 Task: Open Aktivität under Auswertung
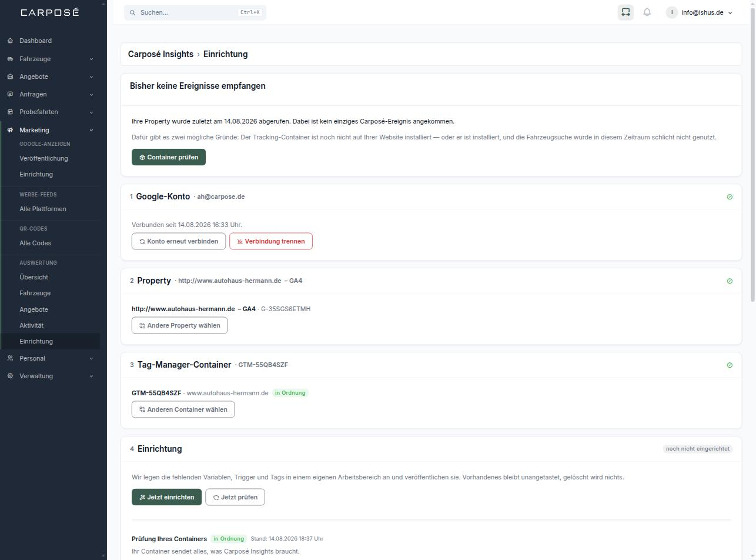click(x=31, y=325)
